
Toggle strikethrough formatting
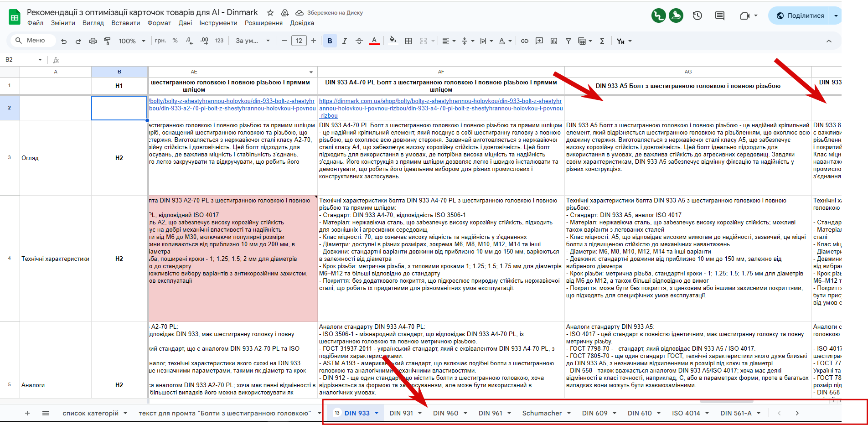[359, 41]
